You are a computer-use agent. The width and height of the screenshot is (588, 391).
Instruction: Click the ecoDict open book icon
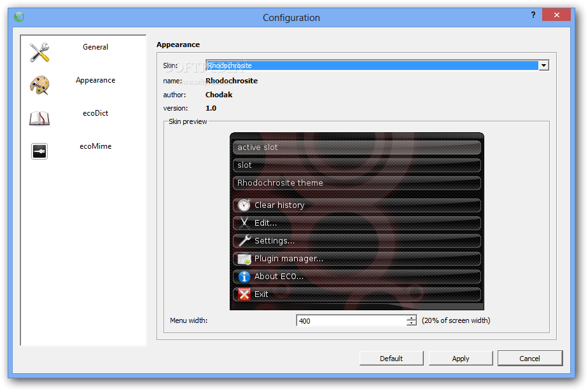tap(39, 118)
